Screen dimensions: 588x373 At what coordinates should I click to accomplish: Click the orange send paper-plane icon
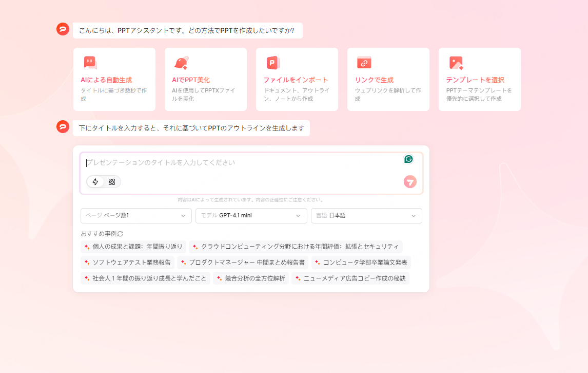point(409,182)
